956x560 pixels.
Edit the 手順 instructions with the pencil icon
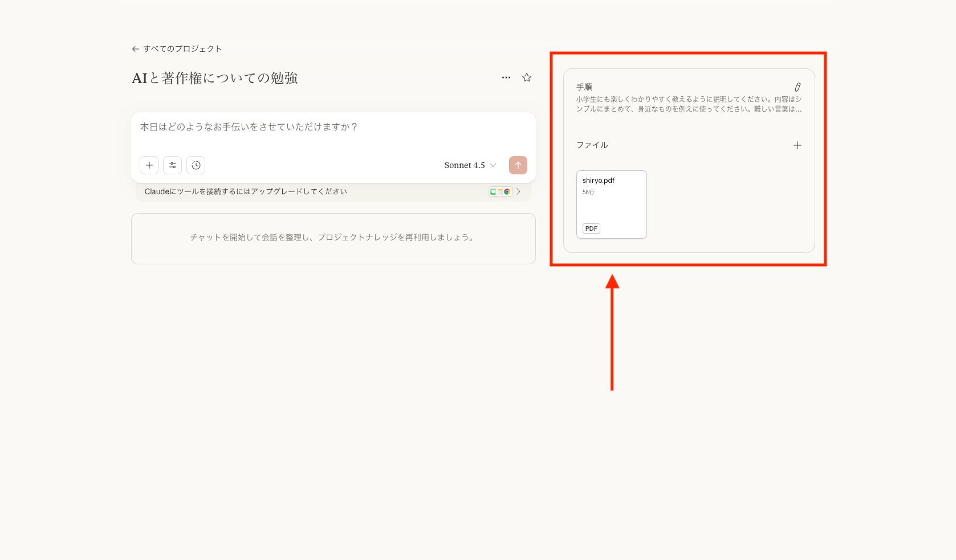pyautogui.click(x=798, y=87)
